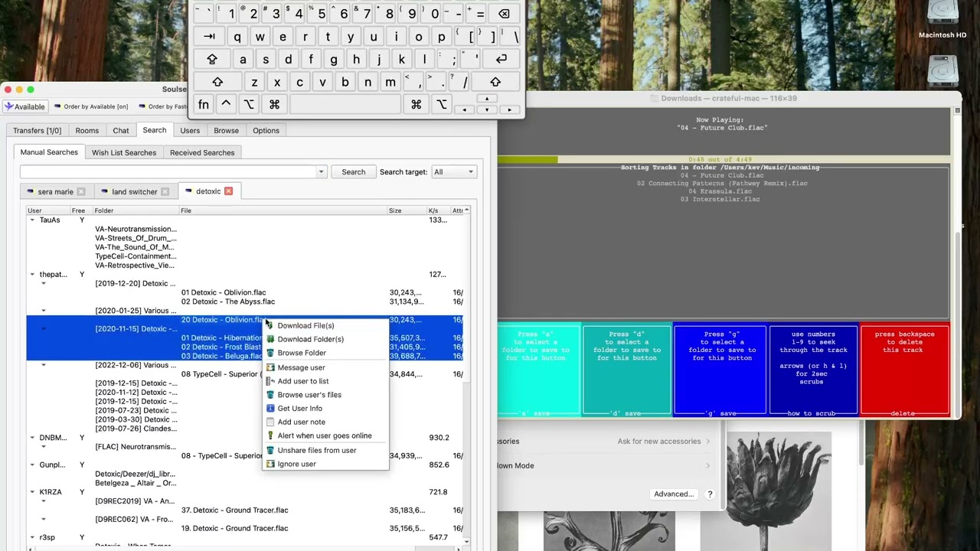
Task: Close the 'sera marie' search tab
Action: 81,191
